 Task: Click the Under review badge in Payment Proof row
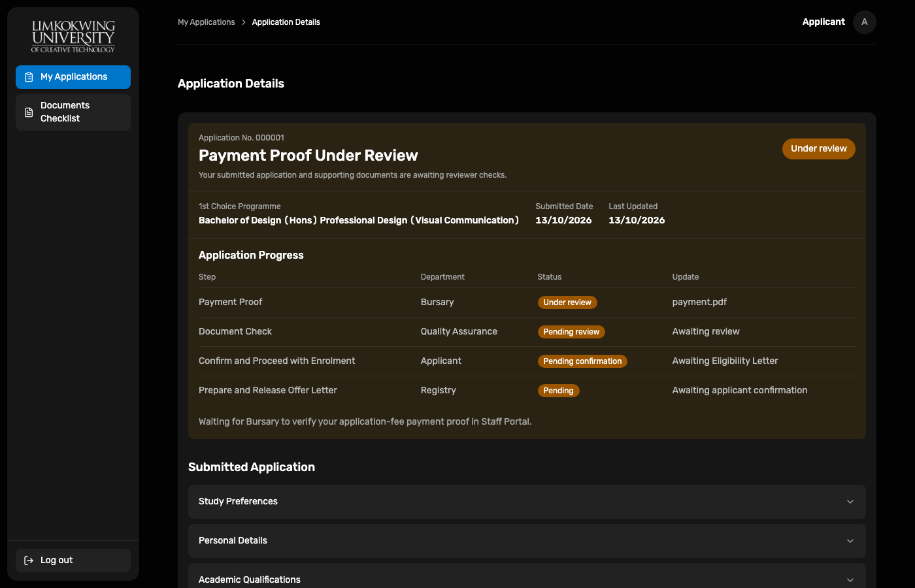[x=567, y=302]
